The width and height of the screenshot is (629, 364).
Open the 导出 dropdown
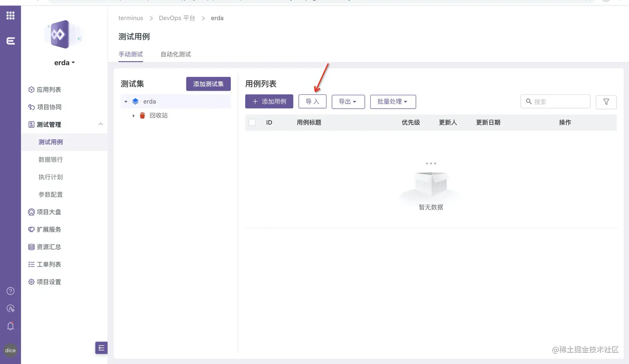point(348,102)
